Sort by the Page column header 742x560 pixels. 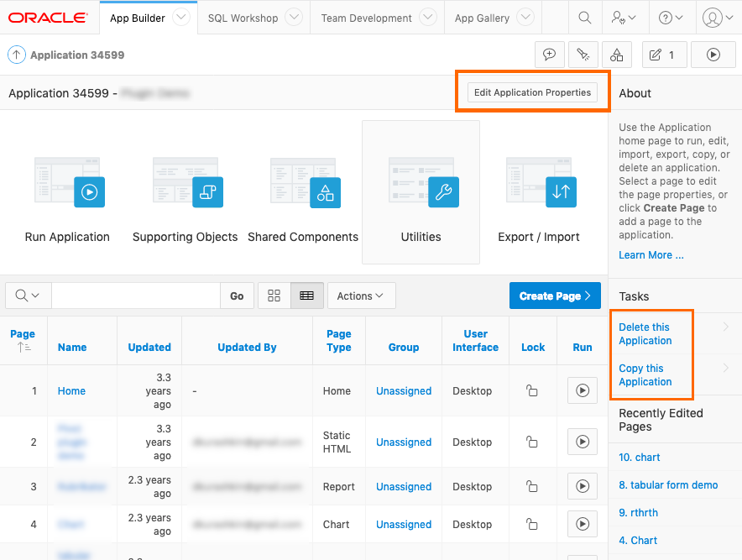click(x=23, y=333)
